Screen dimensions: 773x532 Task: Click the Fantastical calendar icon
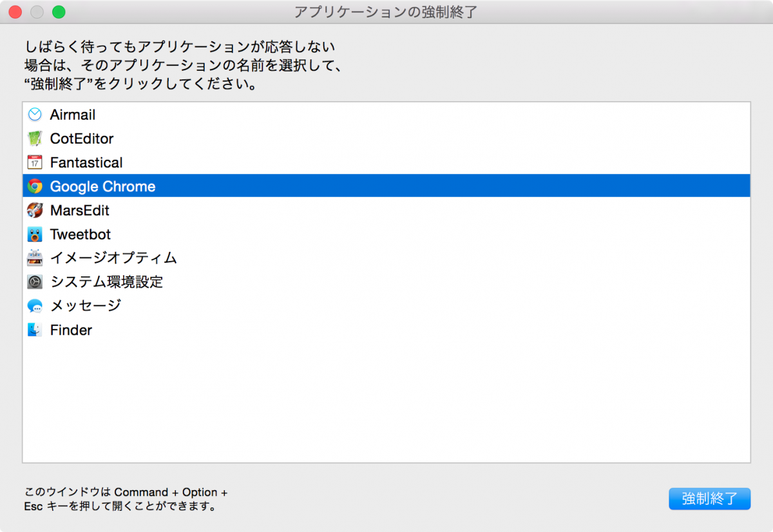coord(35,162)
